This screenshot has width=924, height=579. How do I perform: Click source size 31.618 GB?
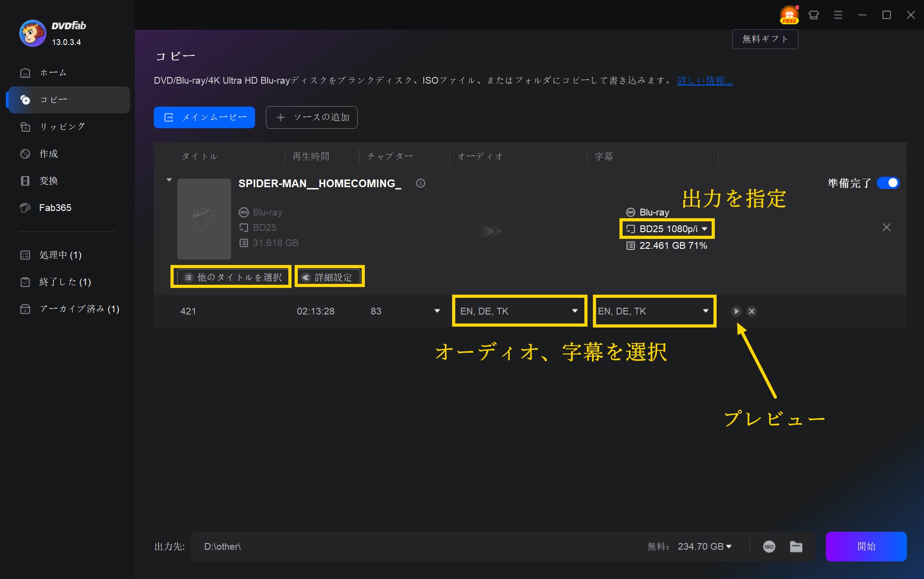coord(275,243)
